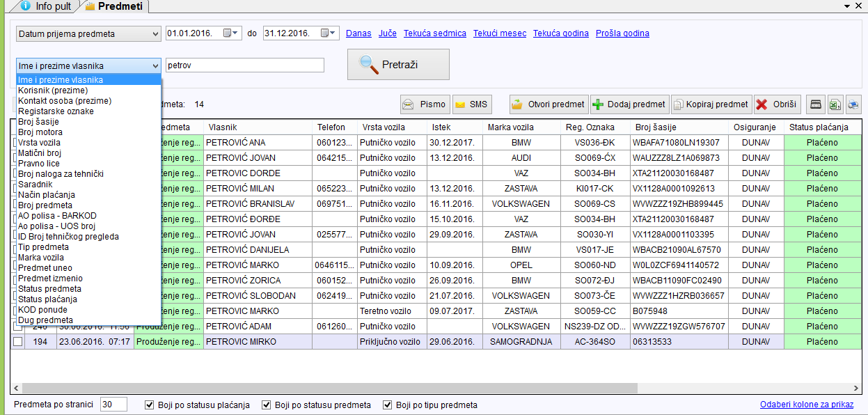
Task: Click the Info pult tab icon
Action: (x=26, y=6)
